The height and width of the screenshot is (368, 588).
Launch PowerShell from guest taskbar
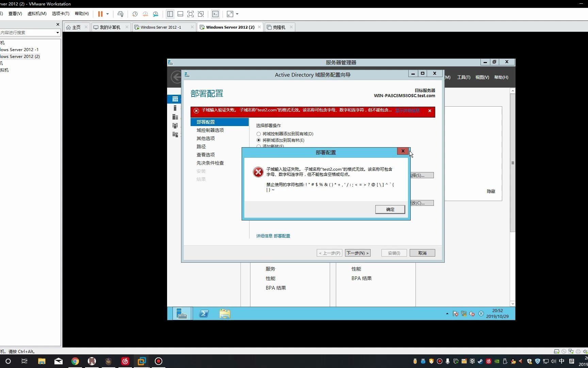click(204, 313)
